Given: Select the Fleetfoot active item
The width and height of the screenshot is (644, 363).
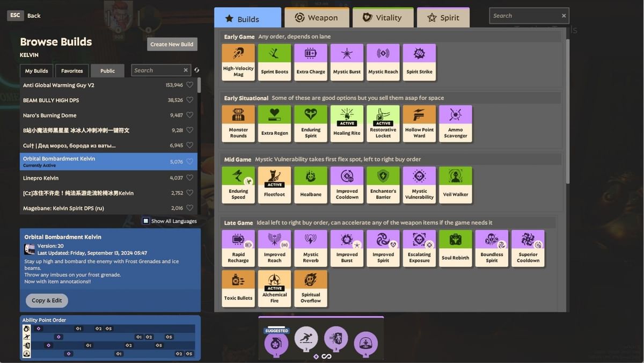Looking at the screenshot, I should pyautogui.click(x=274, y=185).
